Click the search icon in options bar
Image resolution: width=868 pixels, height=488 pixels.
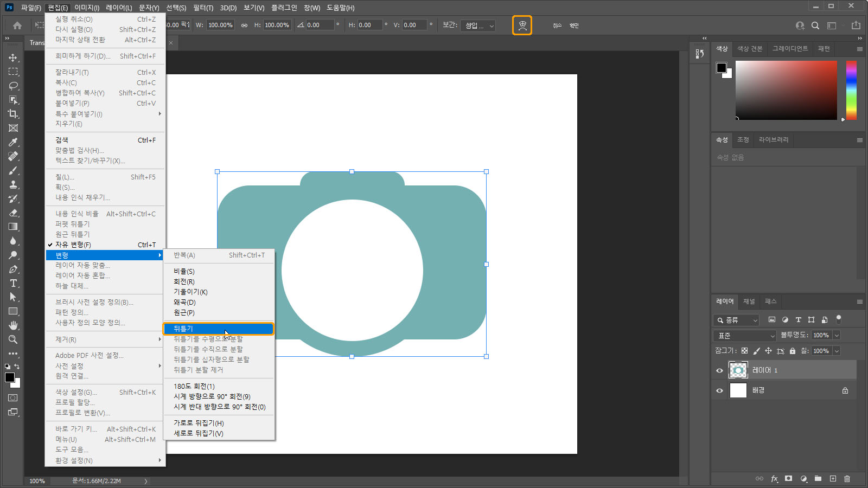(815, 25)
